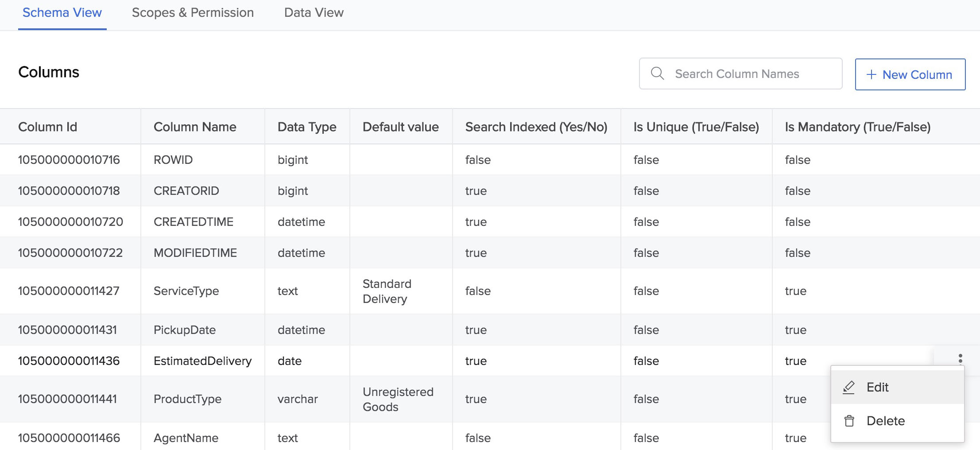The image size is (980, 450).
Task: Choose Edit from the context menu
Action: point(877,387)
